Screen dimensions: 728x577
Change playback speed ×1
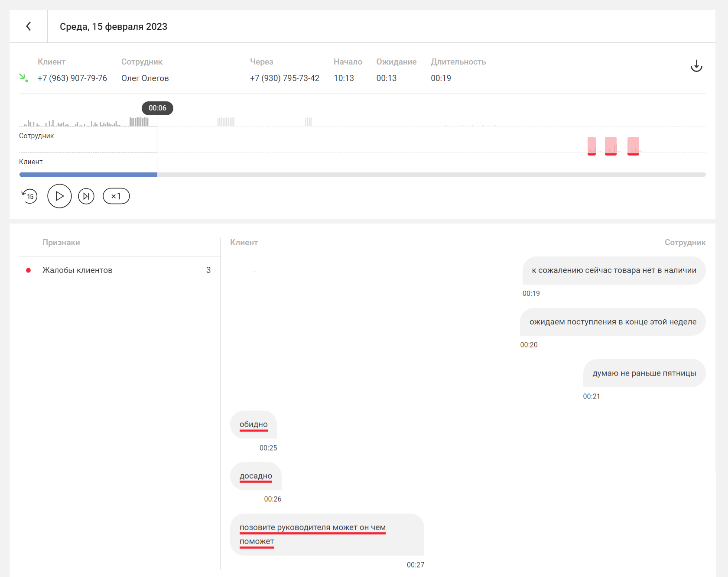point(116,196)
